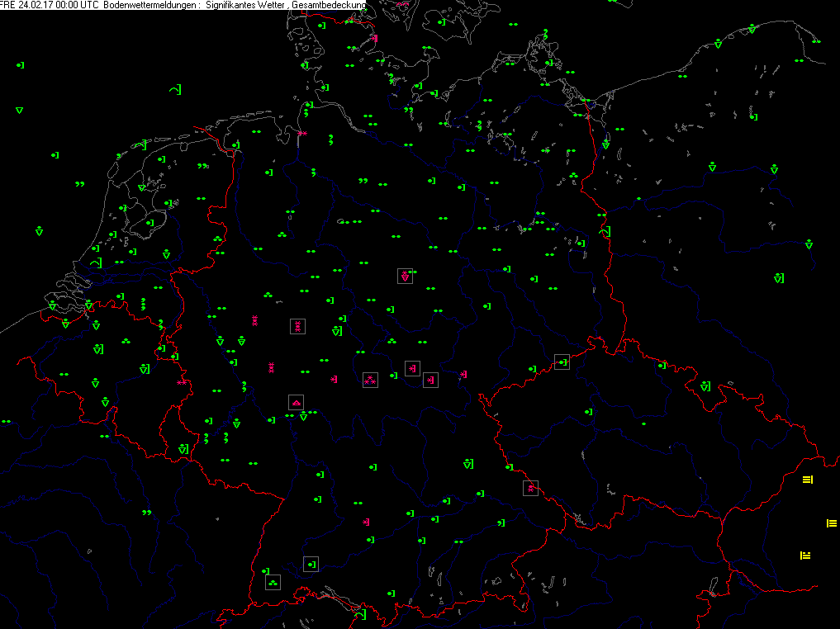The height and width of the screenshot is (629, 840).
Task: Select the topmost yellow fog symbol
Action: [808, 480]
